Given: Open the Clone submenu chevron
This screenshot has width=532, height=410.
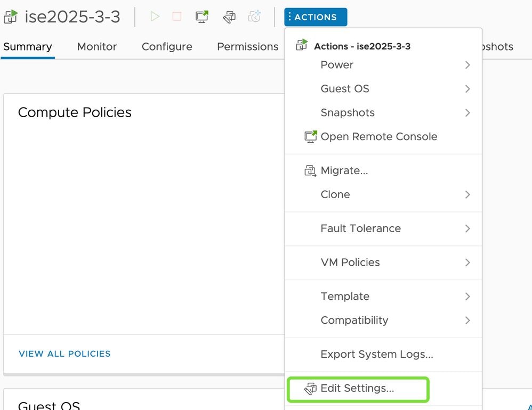Looking at the screenshot, I should click(467, 195).
